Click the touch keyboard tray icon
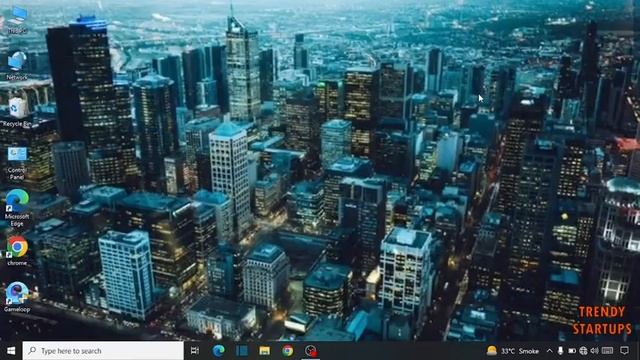 tap(607, 351)
